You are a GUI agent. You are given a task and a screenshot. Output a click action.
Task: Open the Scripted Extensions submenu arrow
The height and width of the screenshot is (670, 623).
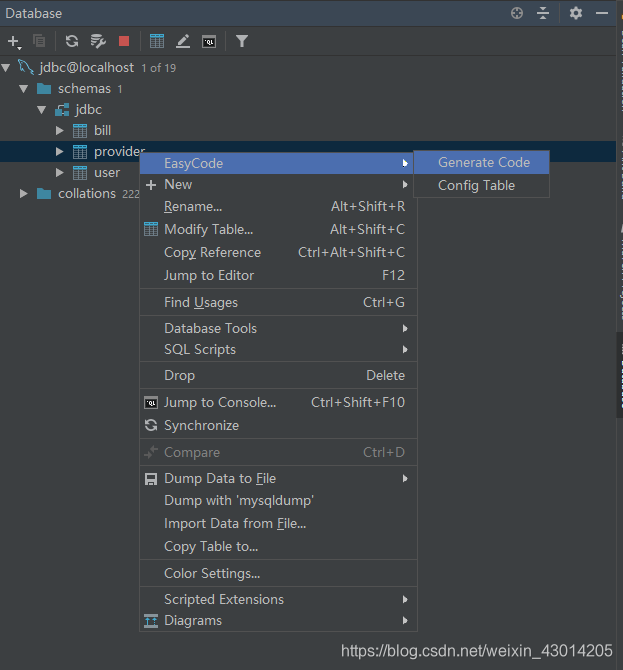(x=405, y=599)
